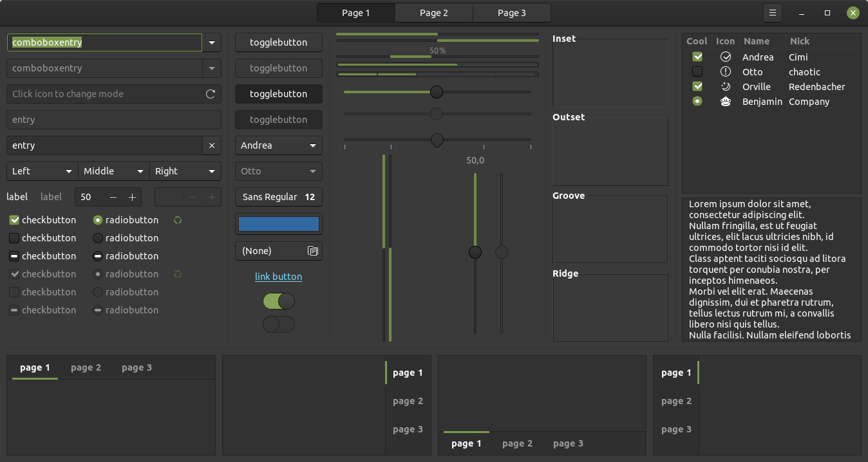Select page 2 tab in right-tabbed notebook
868x462 pixels.
[408, 402]
